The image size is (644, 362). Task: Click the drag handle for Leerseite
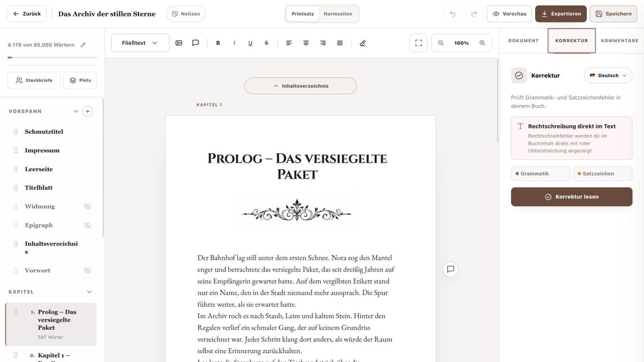click(16, 169)
